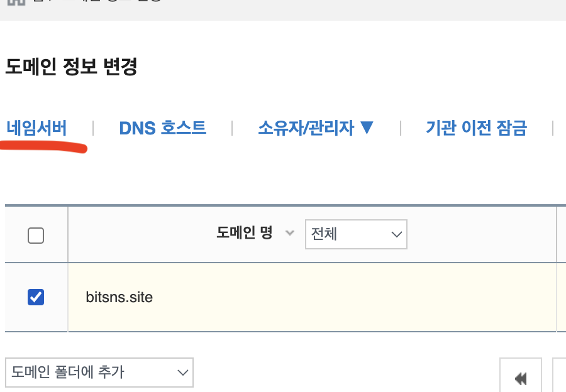Screen dimensions: 566x392
Task: Click the cropped button right of first-page button
Action: (560, 375)
